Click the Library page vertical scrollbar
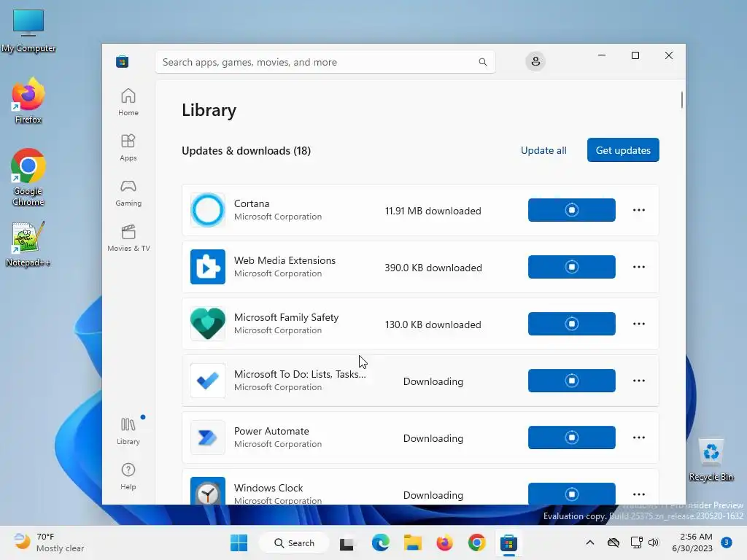Screen dimensions: 747x560 [x=682, y=99]
